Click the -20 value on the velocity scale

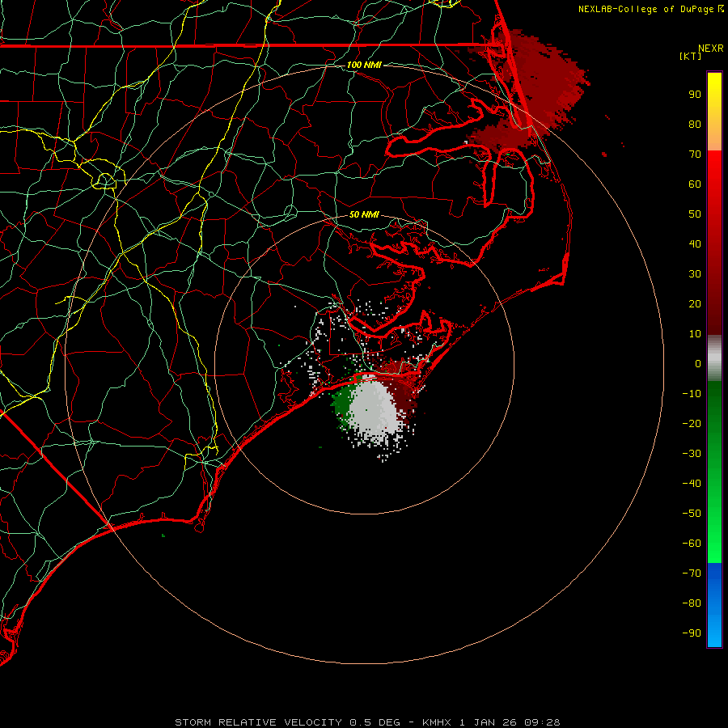(x=692, y=424)
